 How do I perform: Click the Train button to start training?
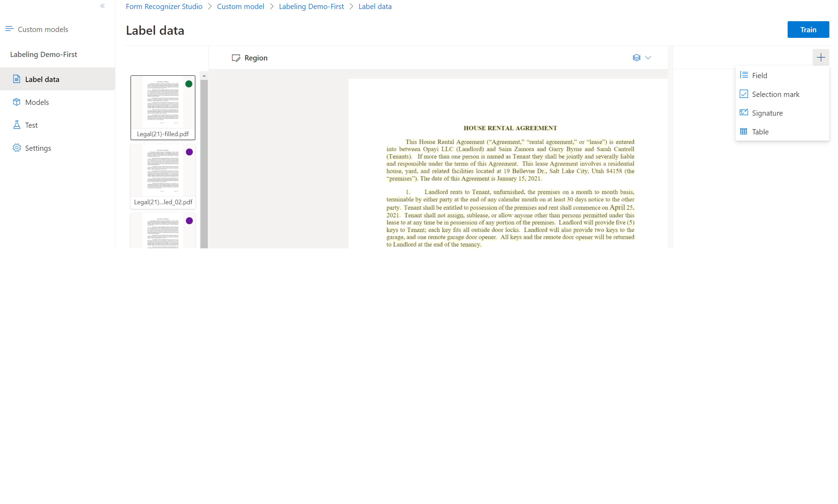point(808,29)
